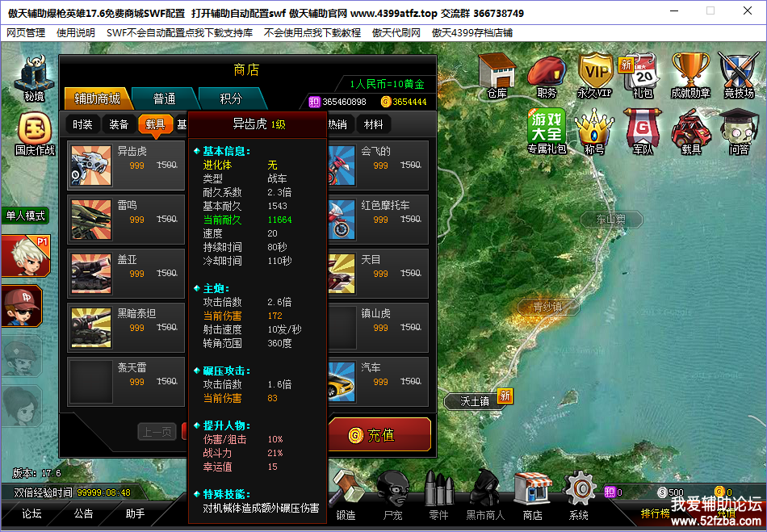Open the 排行榜 leaderboard button
Viewport: 767px width, 532px height.
coord(656,513)
